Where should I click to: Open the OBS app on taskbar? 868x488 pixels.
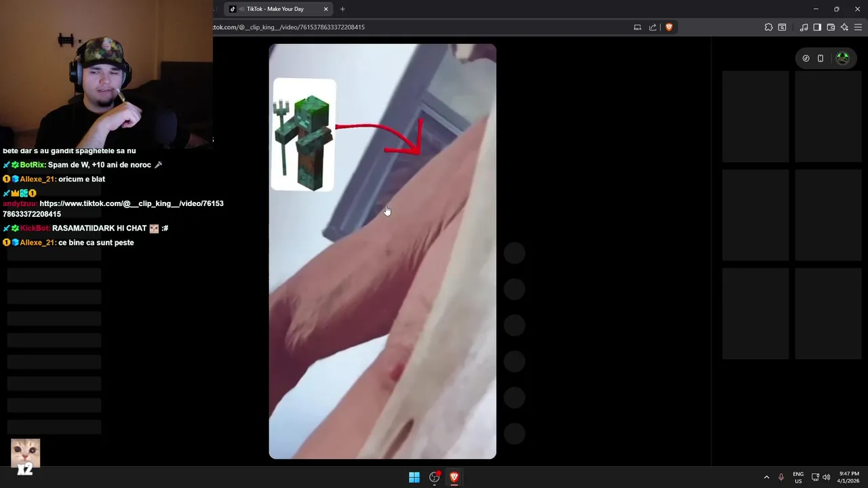pyautogui.click(x=435, y=477)
